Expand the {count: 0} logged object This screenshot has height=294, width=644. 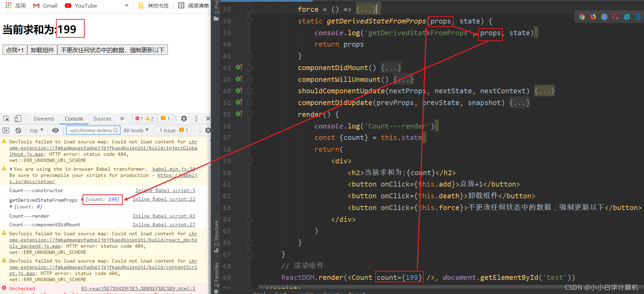pos(11,207)
